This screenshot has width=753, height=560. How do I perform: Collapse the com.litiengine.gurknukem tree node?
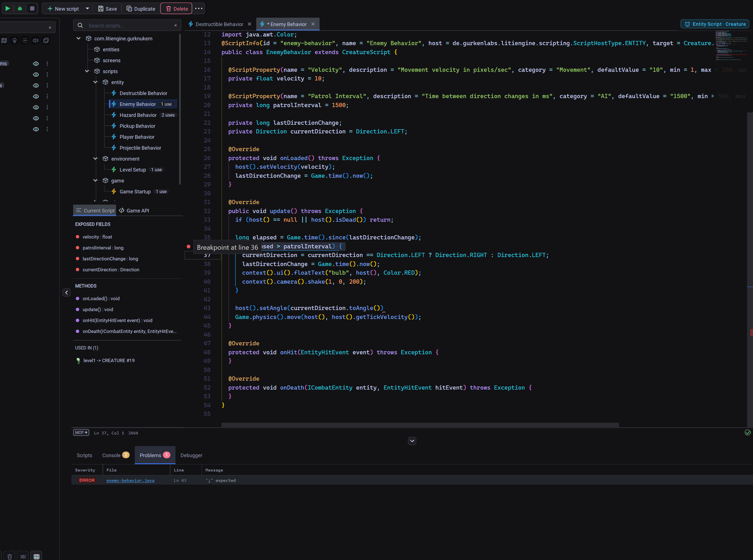click(79, 38)
